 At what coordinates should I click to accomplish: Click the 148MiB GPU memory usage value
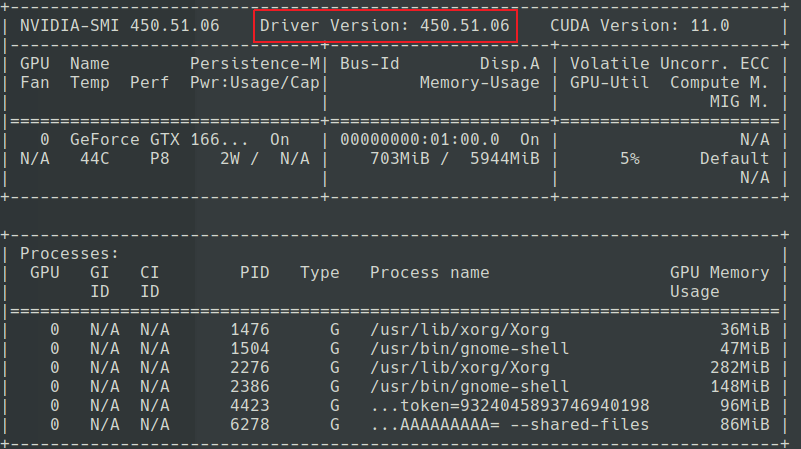[740, 387]
